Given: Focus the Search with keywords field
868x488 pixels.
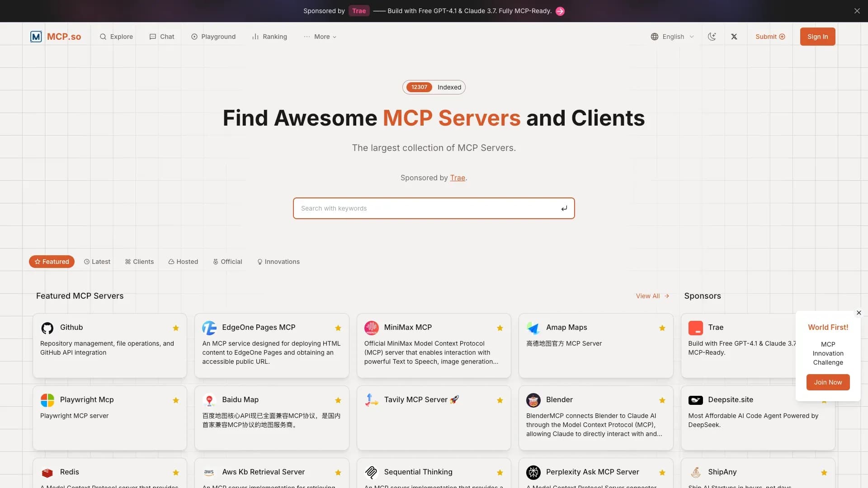Looking at the screenshot, I should pos(434,208).
